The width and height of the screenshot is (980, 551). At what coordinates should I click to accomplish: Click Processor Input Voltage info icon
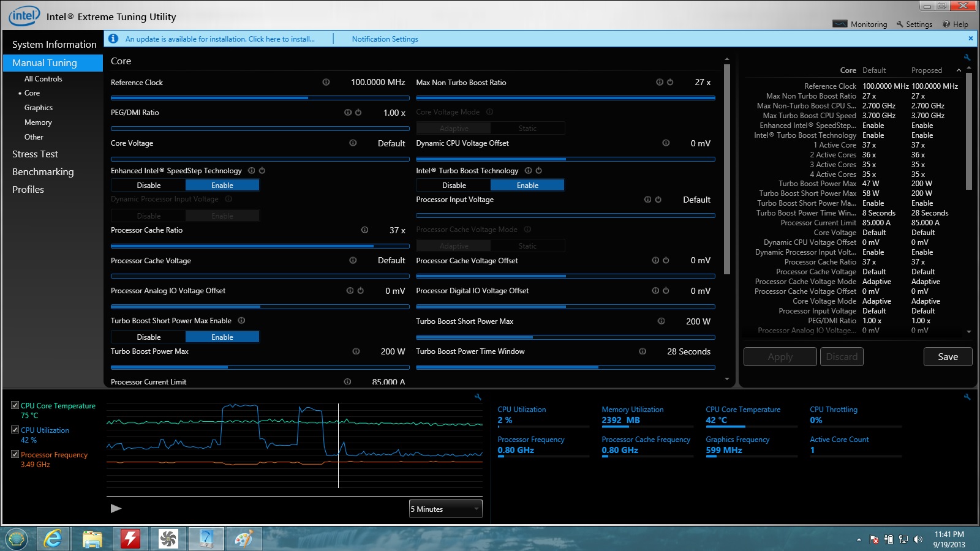647,200
